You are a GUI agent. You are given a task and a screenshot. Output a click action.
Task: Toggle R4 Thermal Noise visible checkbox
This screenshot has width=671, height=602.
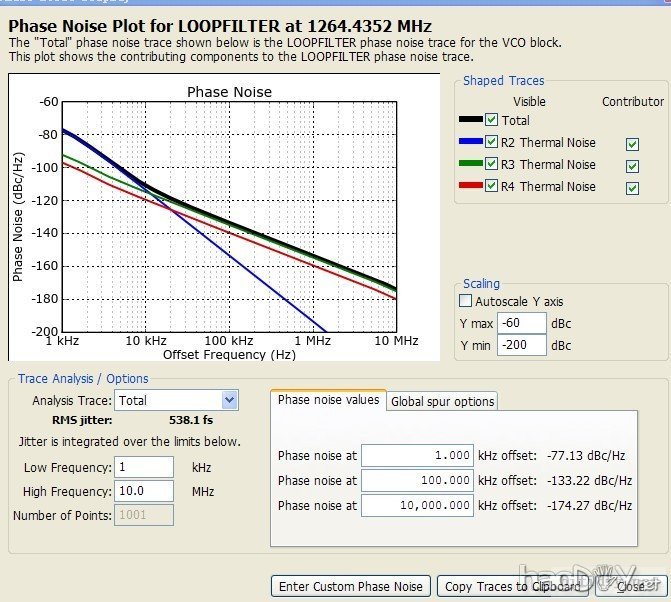[491, 186]
